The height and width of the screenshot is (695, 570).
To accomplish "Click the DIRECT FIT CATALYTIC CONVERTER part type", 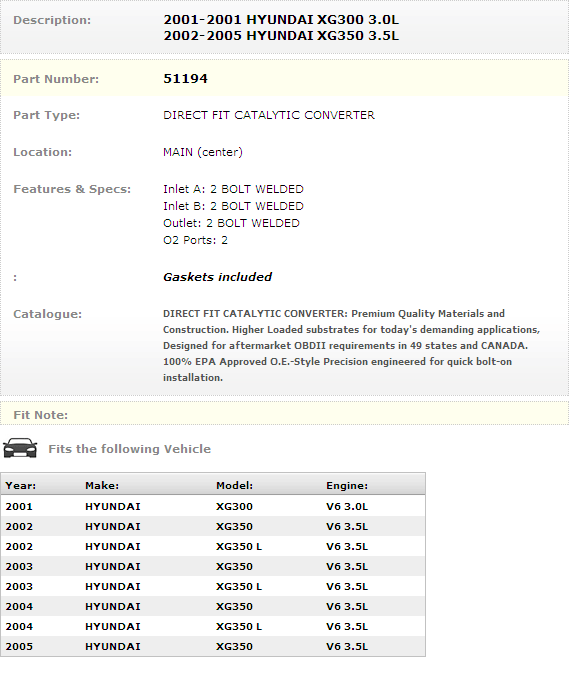I will click(269, 115).
